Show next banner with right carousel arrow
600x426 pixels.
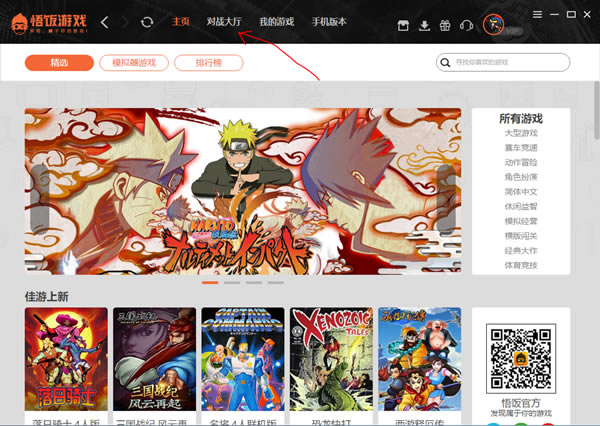446,199
